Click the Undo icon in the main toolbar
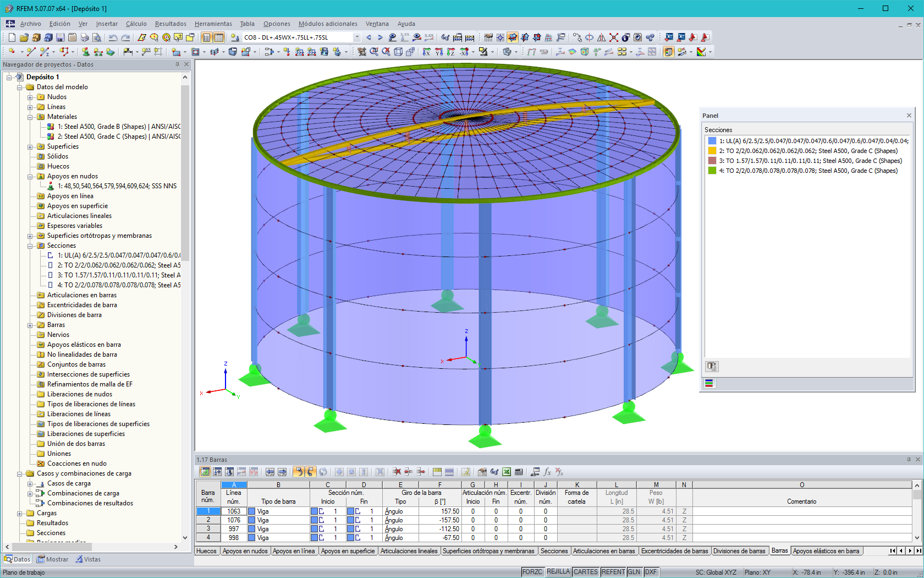 113,37
